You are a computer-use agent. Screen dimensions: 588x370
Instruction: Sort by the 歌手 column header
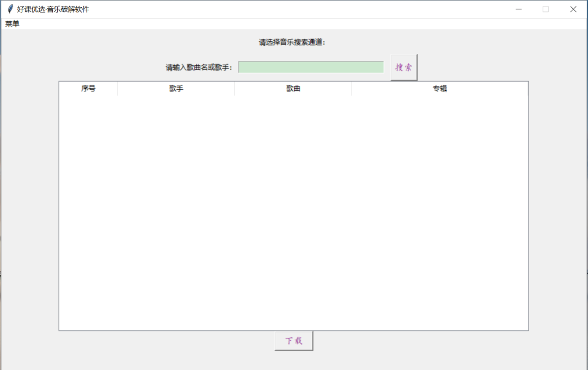point(175,88)
